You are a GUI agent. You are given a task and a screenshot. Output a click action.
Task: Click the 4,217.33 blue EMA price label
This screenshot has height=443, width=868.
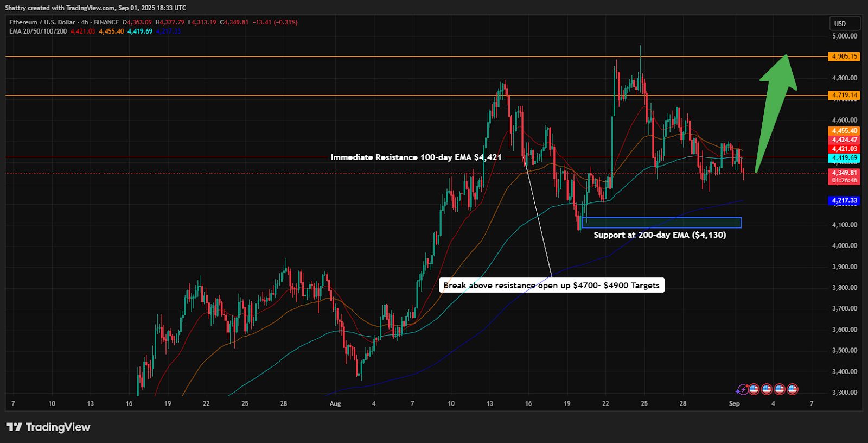click(844, 200)
